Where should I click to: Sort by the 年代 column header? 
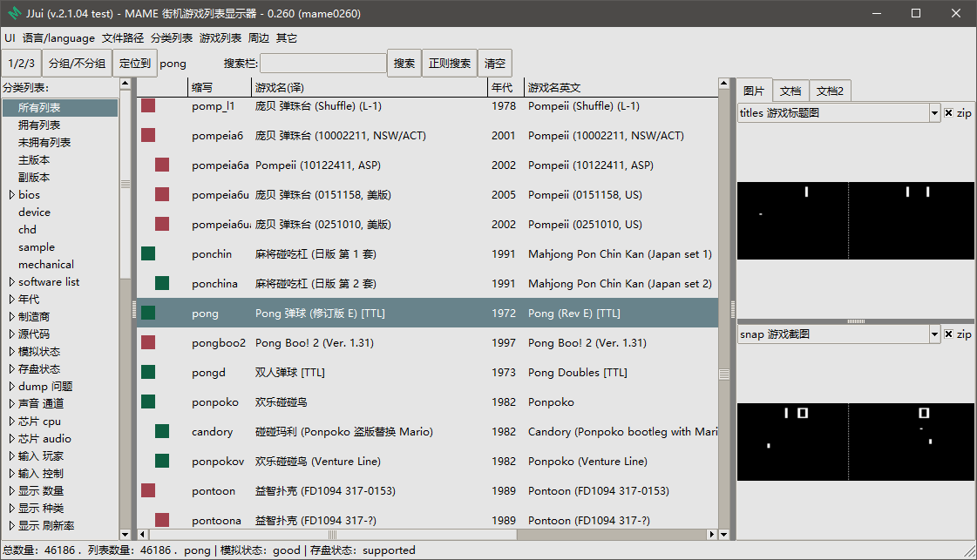pyautogui.click(x=505, y=88)
